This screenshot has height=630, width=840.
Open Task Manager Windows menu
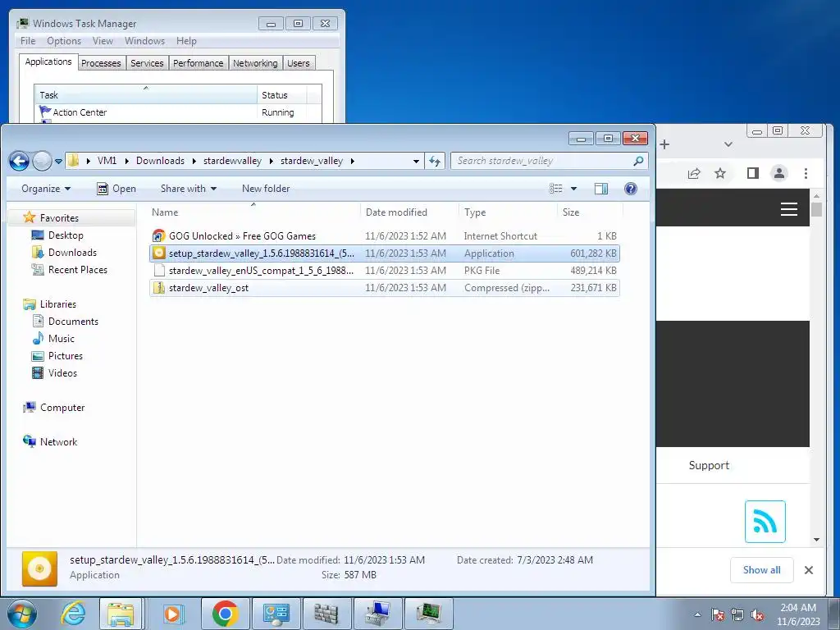pos(144,41)
